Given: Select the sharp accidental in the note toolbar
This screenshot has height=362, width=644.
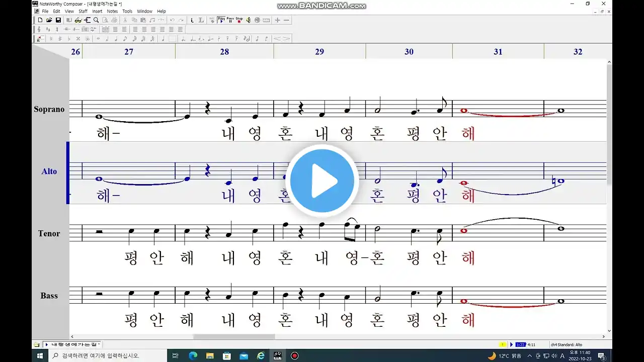Looking at the screenshot, I should [x=60, y=39].
